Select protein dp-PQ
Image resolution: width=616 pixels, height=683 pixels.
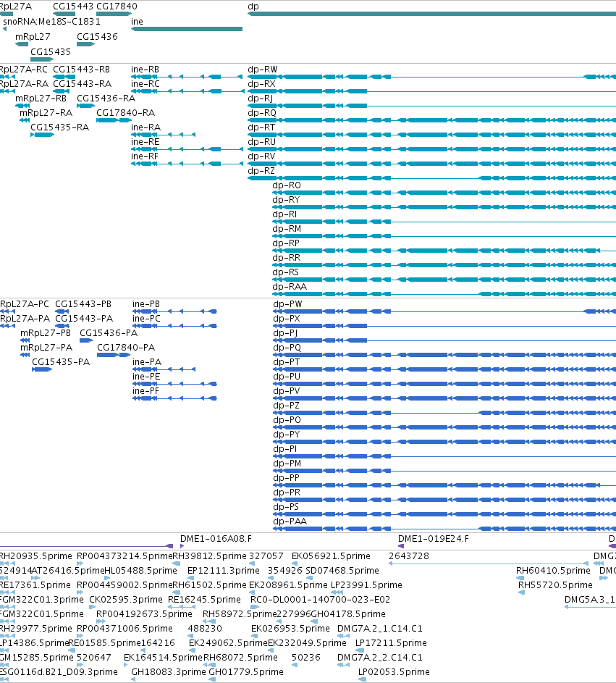click(x=444, y=355)
